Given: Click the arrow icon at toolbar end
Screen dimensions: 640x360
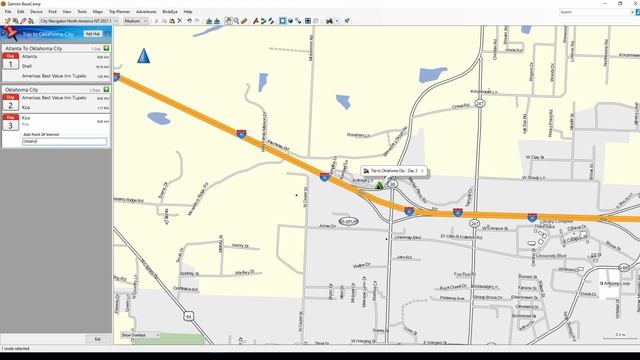Looking at the screenshot, I should point(347,21).
